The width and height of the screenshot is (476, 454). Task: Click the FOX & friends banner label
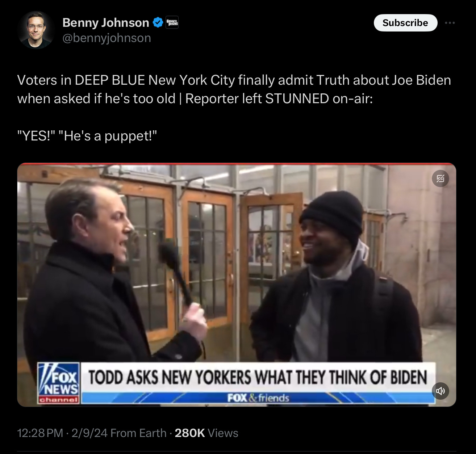(x=258, y=398)
